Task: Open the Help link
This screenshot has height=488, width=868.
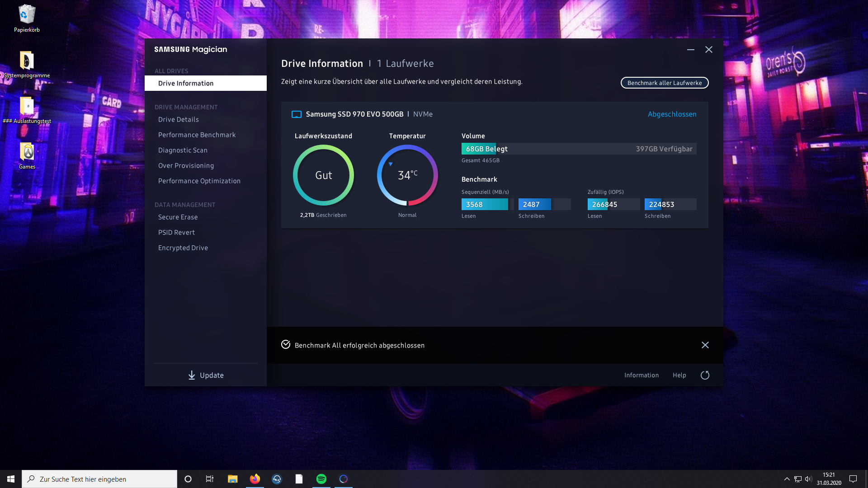Action: pyautogui.click(x=679, y=375)
